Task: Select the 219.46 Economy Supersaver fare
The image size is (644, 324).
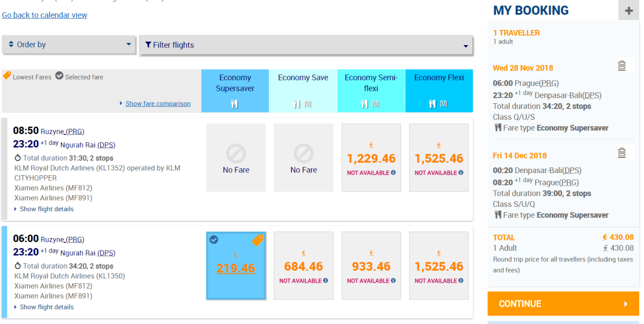Action: click(x=236, y=268)
